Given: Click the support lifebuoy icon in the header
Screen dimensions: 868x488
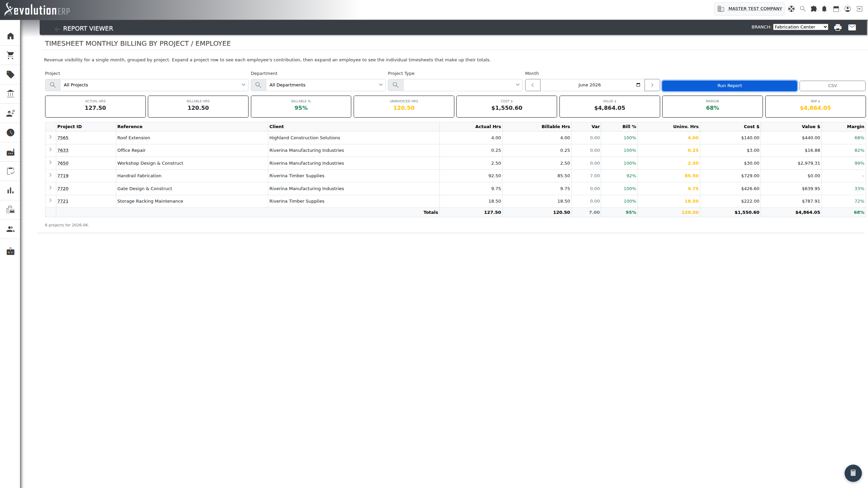Looking at the screenshot, I should point(791,9).
